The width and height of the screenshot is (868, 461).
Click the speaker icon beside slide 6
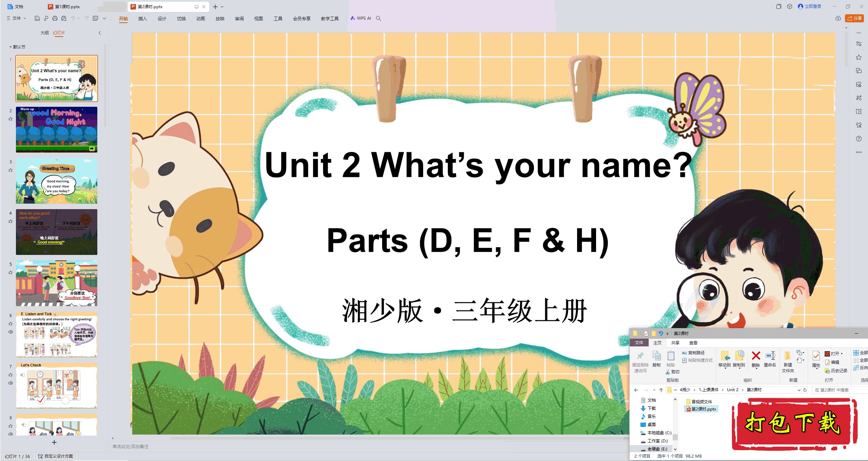pyautogui.click(x=11, y=332)
